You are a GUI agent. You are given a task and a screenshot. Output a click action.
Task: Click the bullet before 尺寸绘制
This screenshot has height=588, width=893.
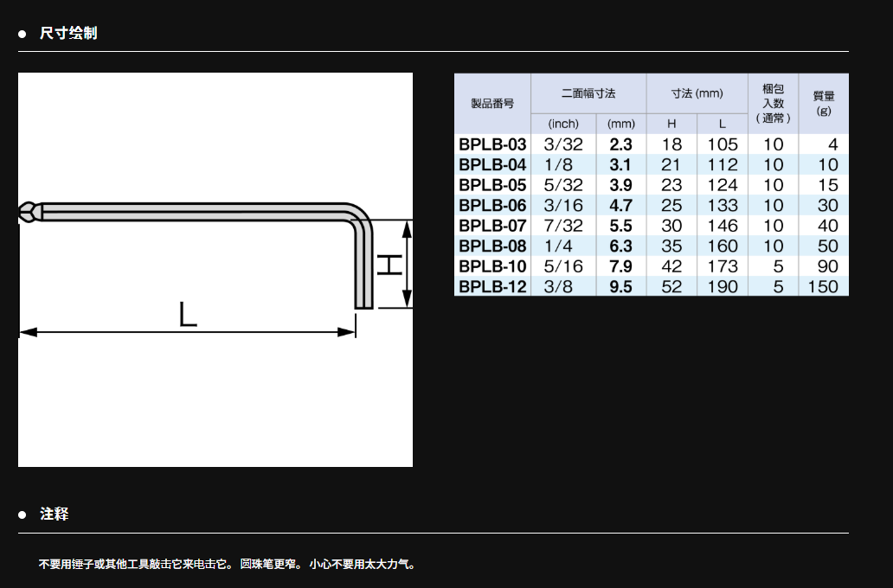tap(22, 35)
